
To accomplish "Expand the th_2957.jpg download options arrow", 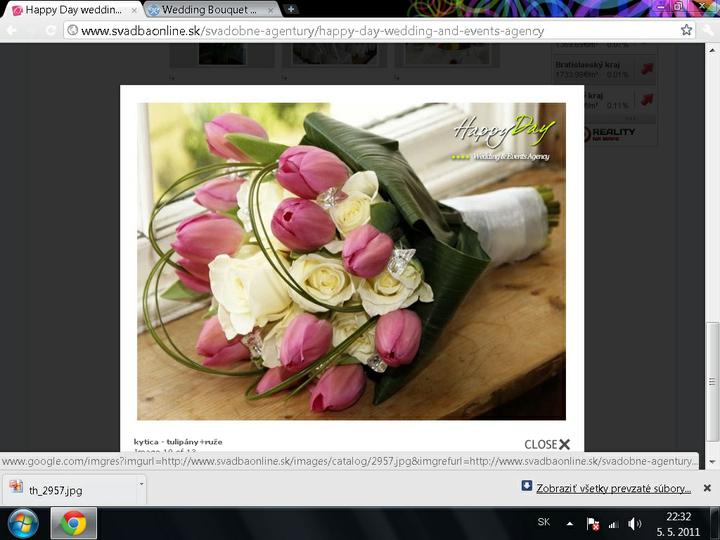I will pos(141,484).
